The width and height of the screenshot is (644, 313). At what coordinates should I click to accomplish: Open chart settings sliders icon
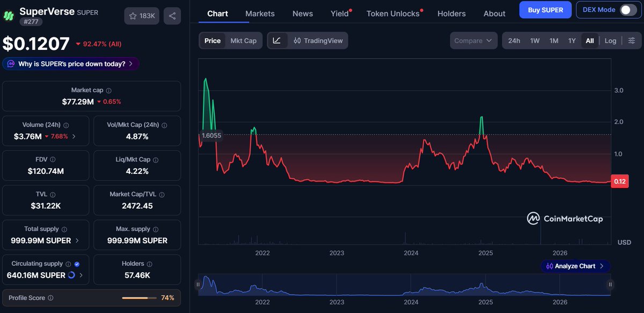[x=632, y=40]
